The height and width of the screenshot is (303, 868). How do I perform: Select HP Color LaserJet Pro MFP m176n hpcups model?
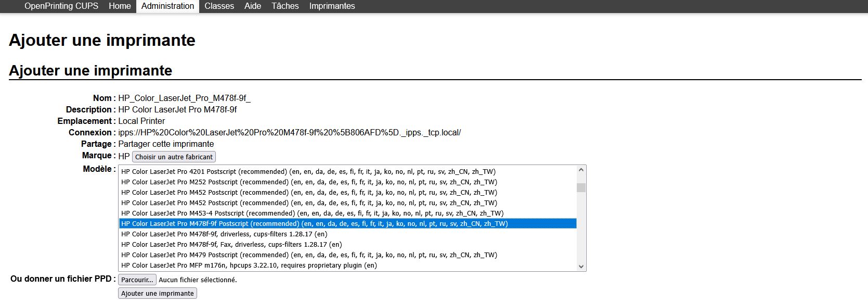(x=347, y=265)
